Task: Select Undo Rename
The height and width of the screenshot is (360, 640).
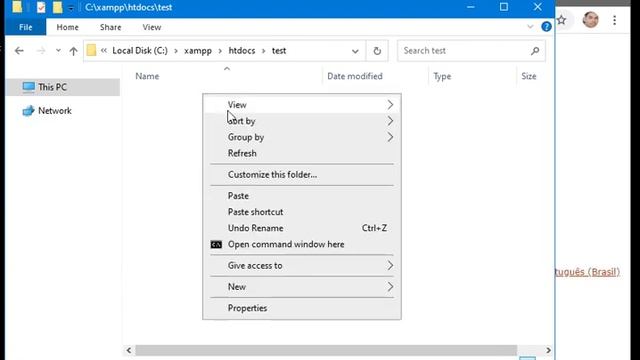Action: pyautogui.click(x=302, y=228)
